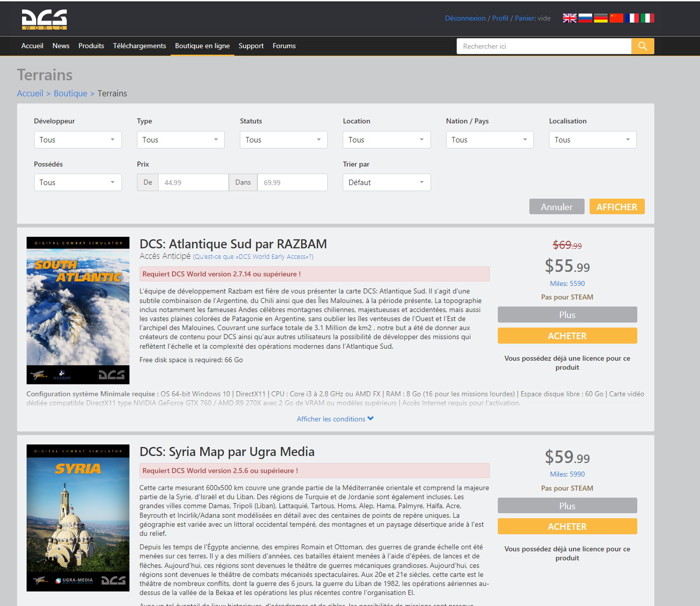Image resolution: width=700 pixels, height=606 pixels.
Task: Click 'Requiert DCS World version 2.5.6' notice
Action: tap(314, 471)
